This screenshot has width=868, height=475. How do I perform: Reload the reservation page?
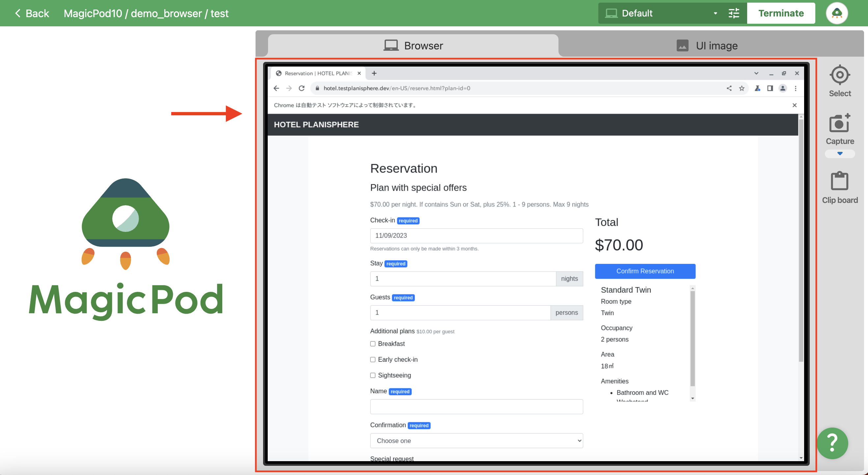[302, 88]
